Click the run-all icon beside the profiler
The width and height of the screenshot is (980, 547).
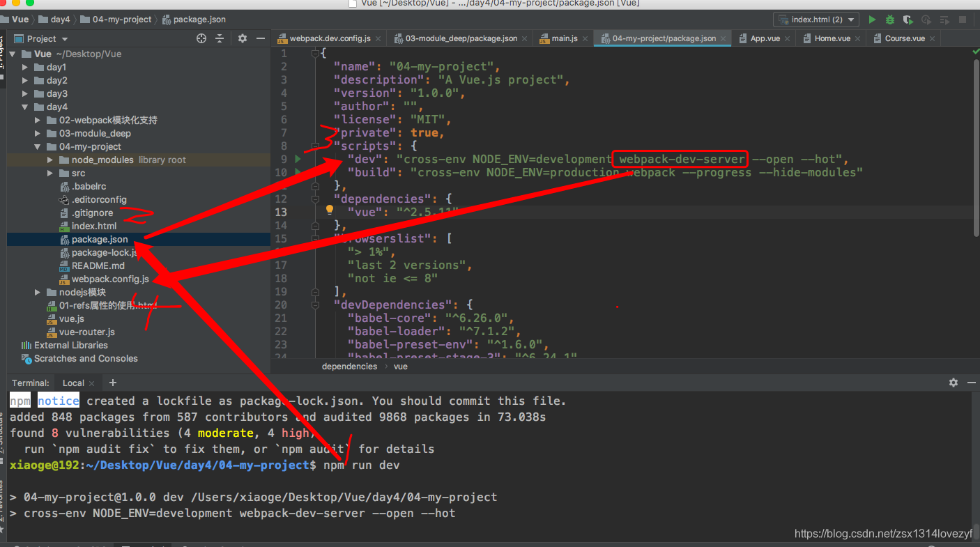pyautogui.click(x=944, y=20)
